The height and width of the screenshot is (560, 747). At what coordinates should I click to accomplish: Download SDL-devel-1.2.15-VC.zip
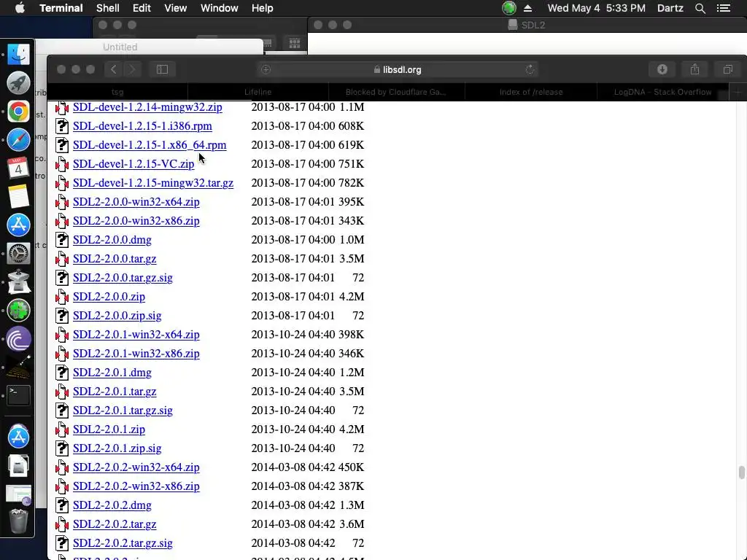click(x=133, y=164)
